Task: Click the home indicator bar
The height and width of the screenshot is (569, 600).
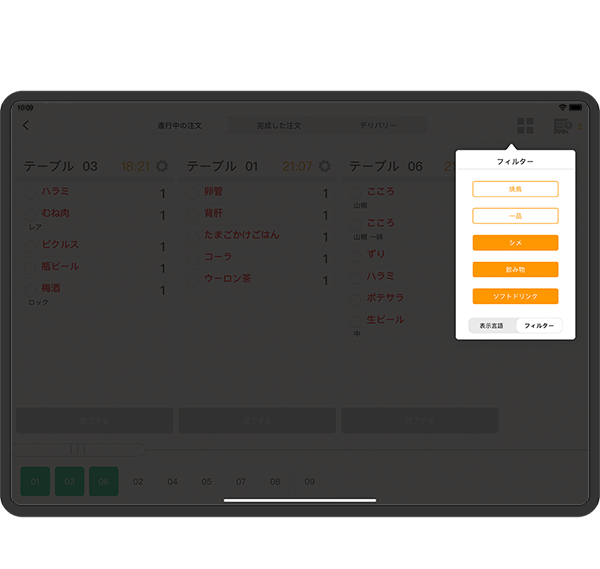Action: pos(300,500)
